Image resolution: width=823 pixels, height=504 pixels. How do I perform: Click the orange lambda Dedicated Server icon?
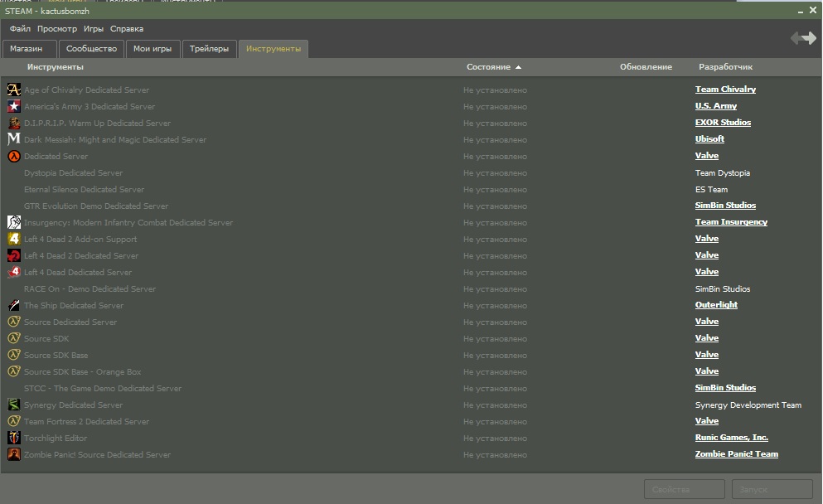pos(14,157)
